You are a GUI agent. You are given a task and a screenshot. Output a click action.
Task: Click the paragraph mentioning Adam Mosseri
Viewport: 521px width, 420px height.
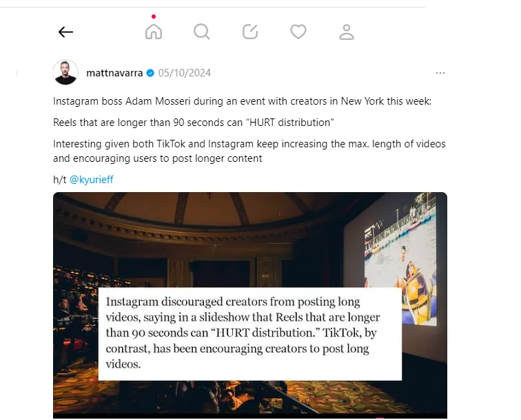[242, 101]
